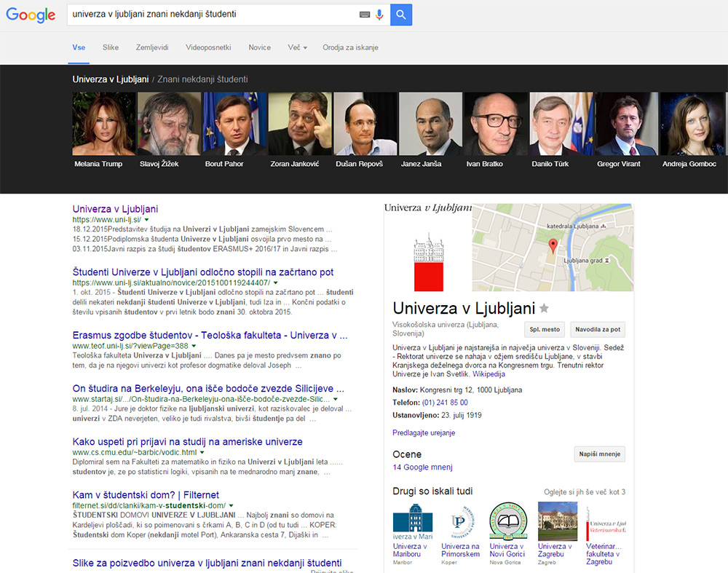Viewport: 728px width, 573px height.
Task: Switch to the Vse tab
Action: (x=79, y=47)
